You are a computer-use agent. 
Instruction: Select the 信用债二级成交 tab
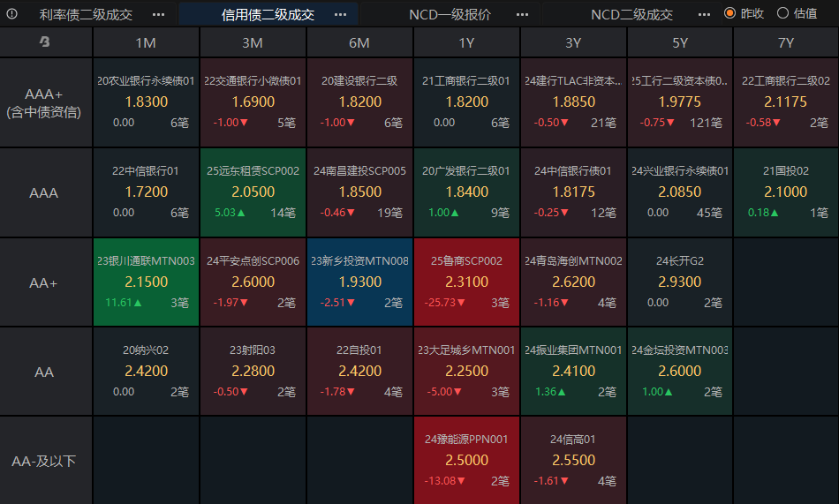(268, 14)
